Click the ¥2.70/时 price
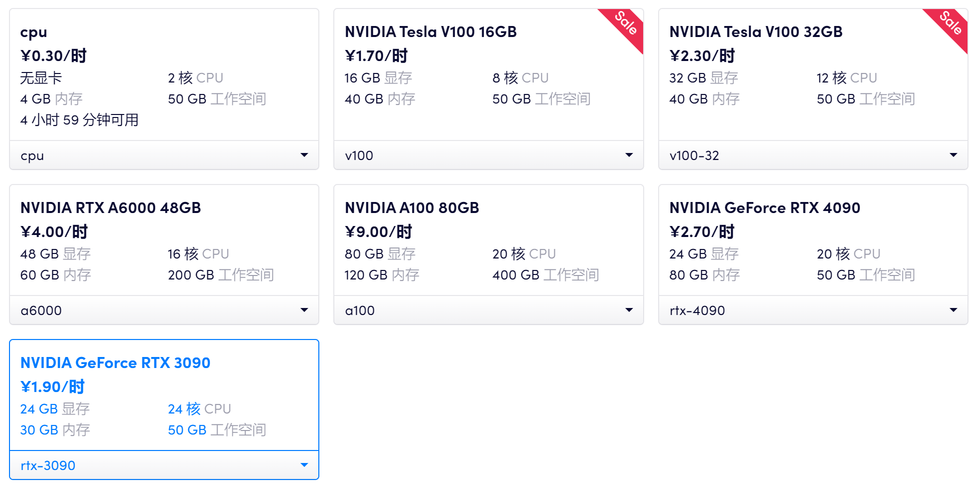980x493 pixels. pos(702,231)
